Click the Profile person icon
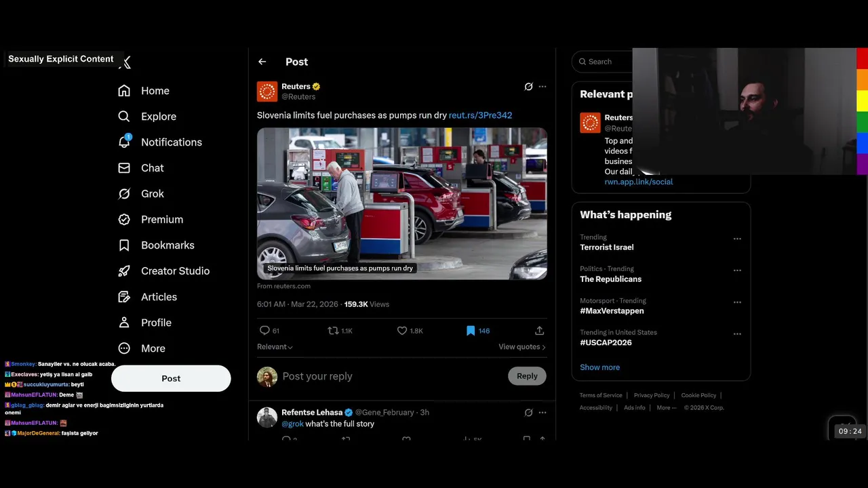868x488 pixels. click(x=124, y=323)
